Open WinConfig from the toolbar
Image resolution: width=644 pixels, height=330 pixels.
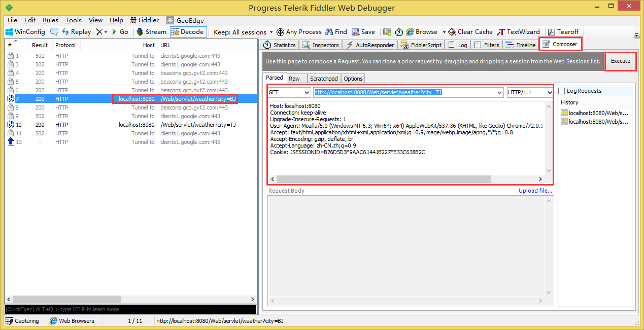pos(25,32)
